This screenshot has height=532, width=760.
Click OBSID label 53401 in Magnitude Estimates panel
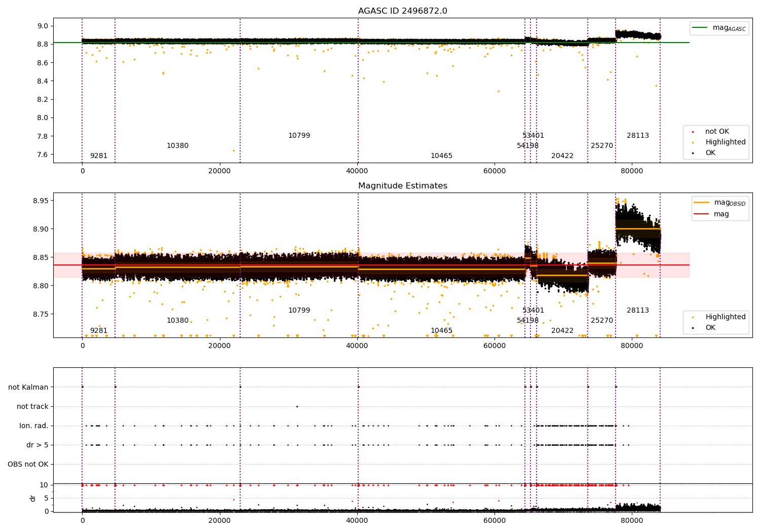coord(533,310)
